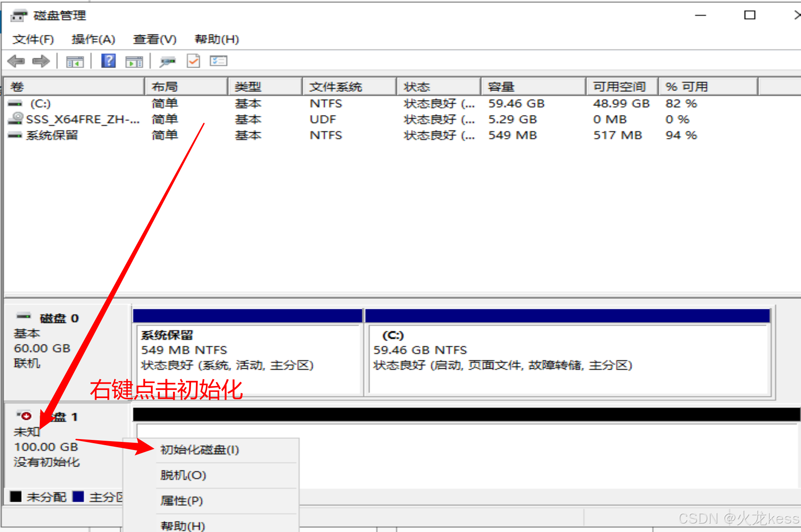Open the 查看(V) menu

click(155, 39)
